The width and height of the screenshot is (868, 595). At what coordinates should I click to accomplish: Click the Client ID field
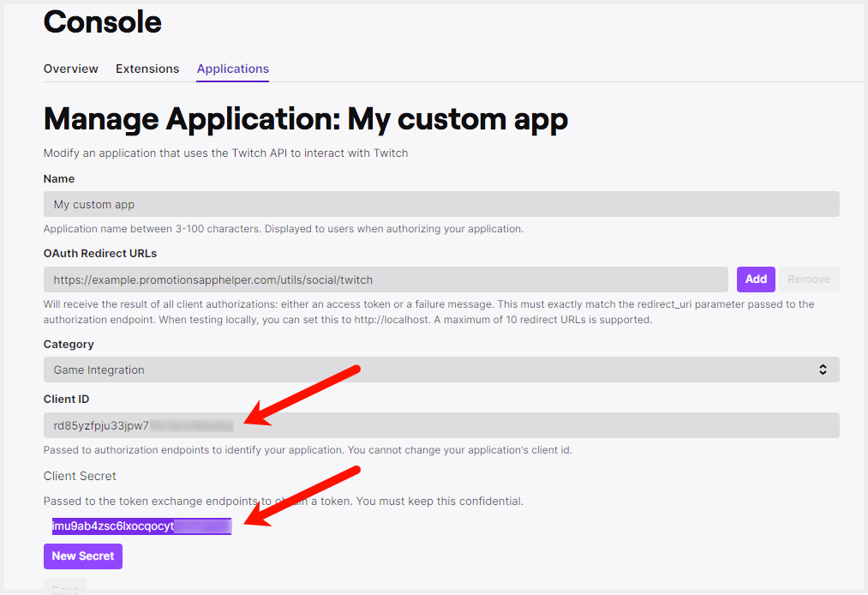(x=441, y=425)
